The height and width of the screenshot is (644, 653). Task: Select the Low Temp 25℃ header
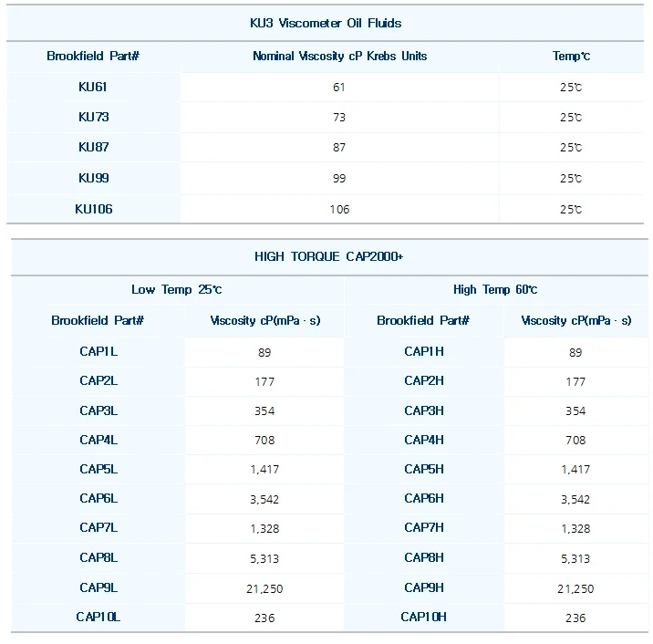click(176, 290)
